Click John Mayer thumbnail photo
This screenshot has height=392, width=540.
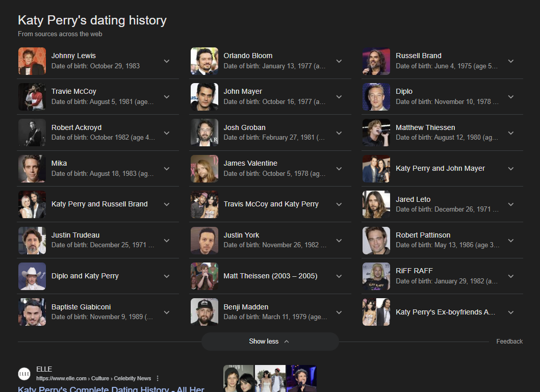click(204, 97)
